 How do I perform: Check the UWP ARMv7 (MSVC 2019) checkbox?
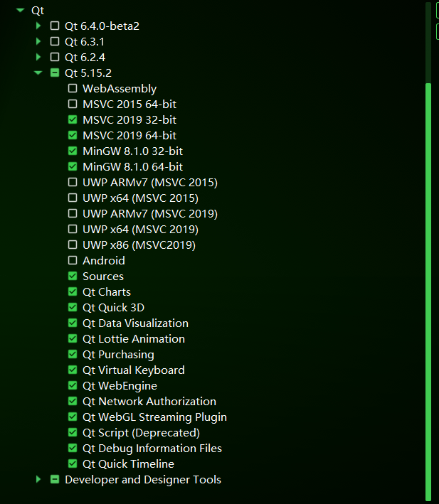(x=73, y=213)
